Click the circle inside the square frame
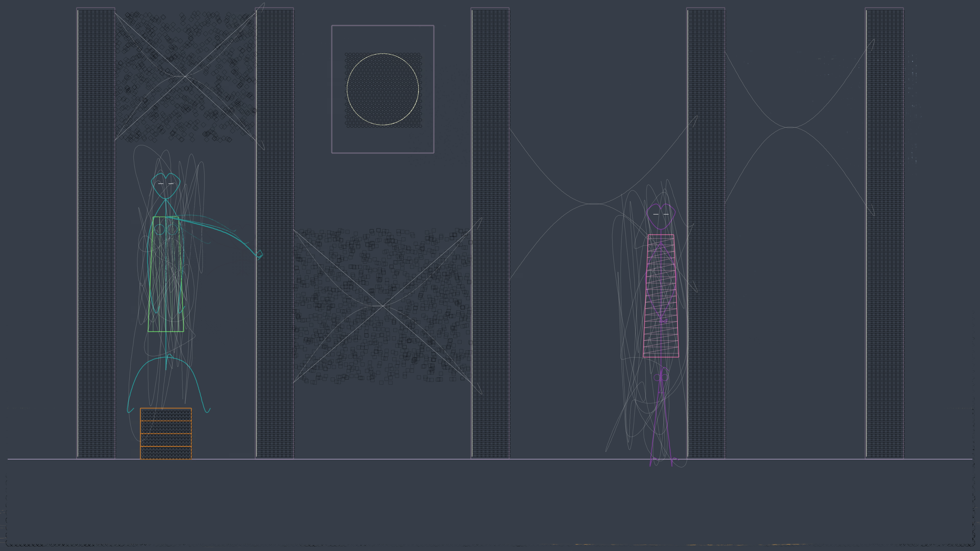 tap(383, 89)
